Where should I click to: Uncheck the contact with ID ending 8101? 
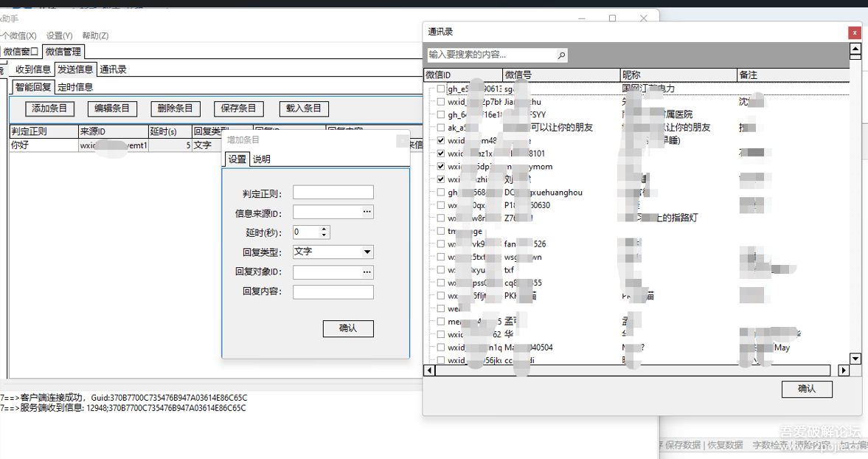441,153
